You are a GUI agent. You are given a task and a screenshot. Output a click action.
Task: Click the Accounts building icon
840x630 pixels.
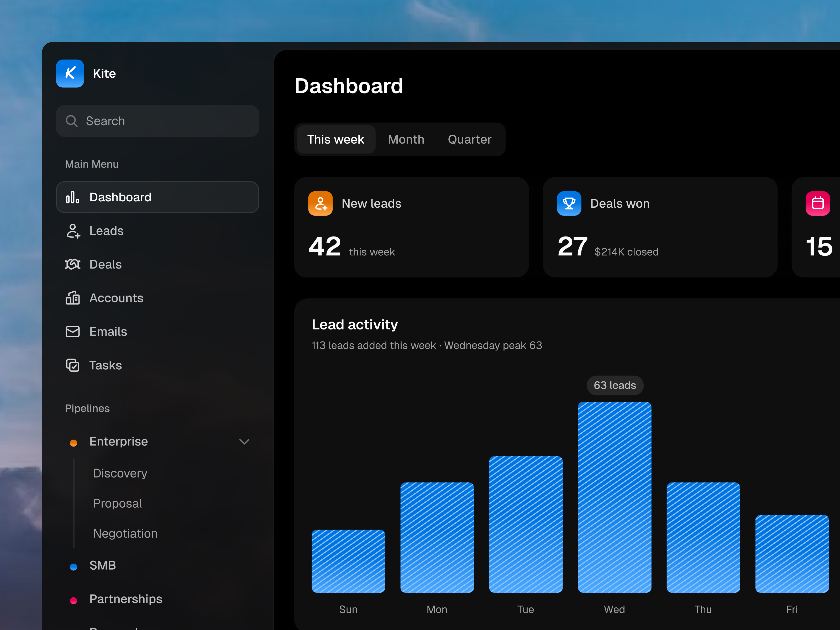[x=72, y=298]
